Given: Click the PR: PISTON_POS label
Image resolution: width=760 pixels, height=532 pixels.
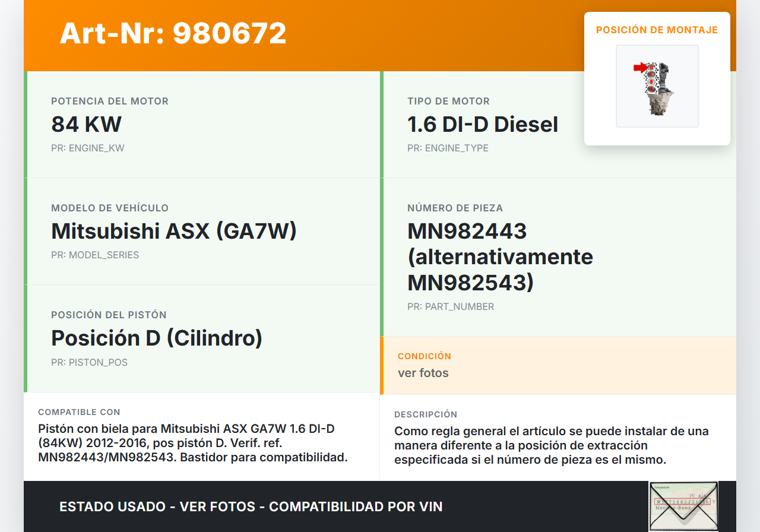Looking at the screenshot, I should tap(89, 362).
